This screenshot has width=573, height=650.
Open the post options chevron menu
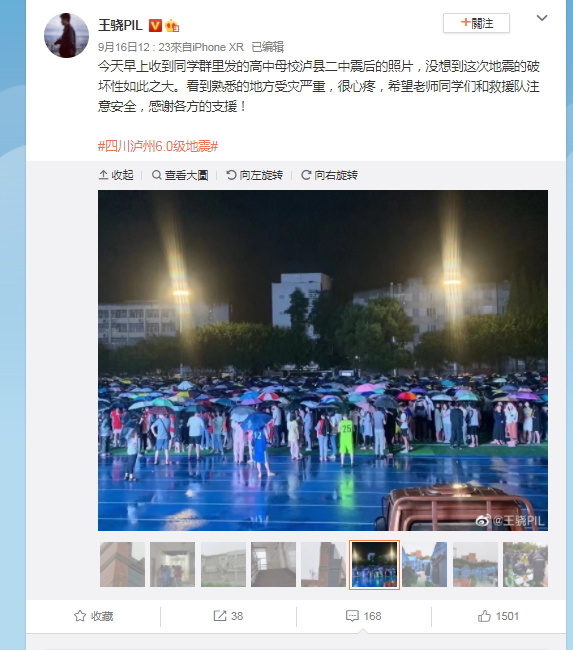coord(542,18)
